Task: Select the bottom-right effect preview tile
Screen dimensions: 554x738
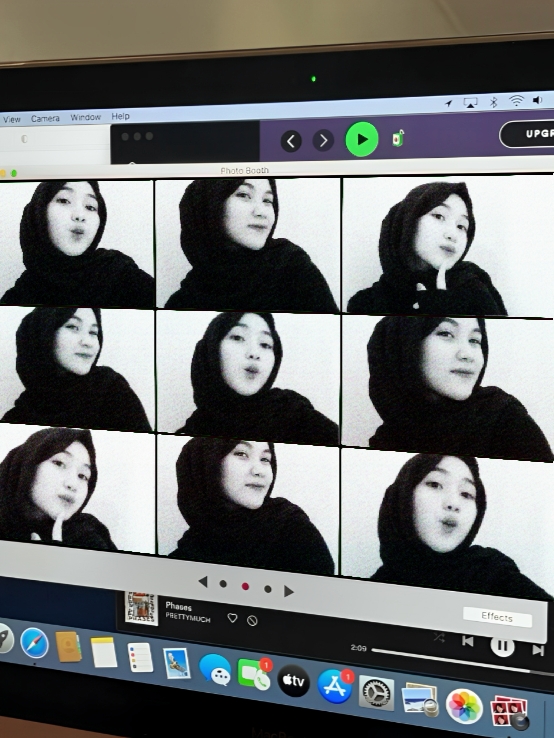Action: tap(447, 522)
